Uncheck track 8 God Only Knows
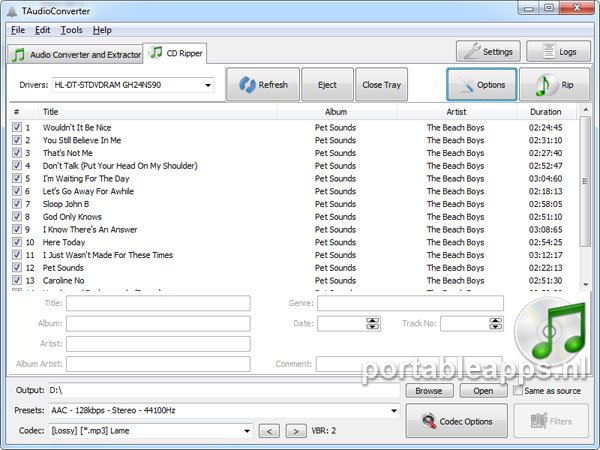Viewport: 600px width, 450px height. (x=17, y=217)
